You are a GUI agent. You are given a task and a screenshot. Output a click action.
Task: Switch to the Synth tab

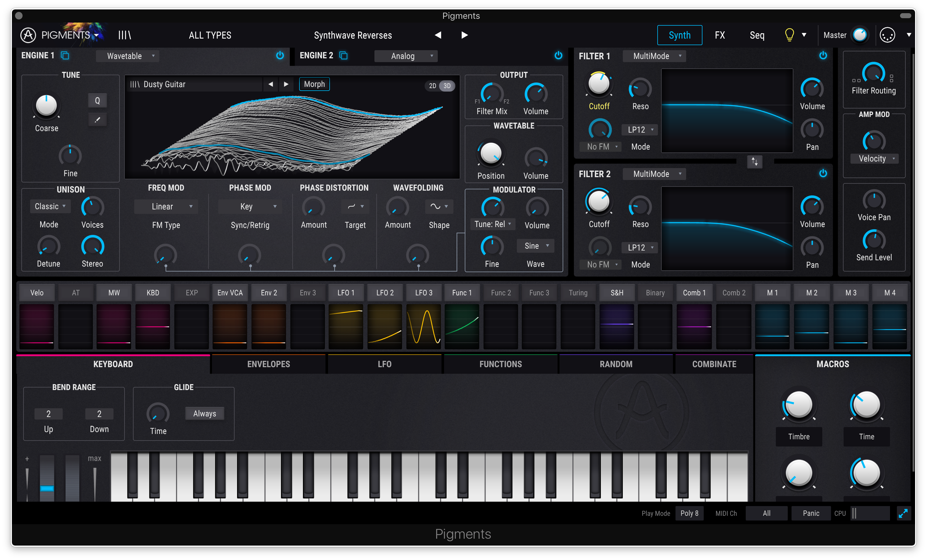680,35
